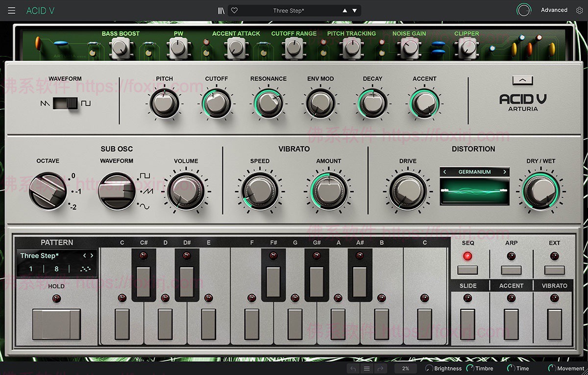Collapse the synth panel with the chevron button

click(x=522, y=80)
